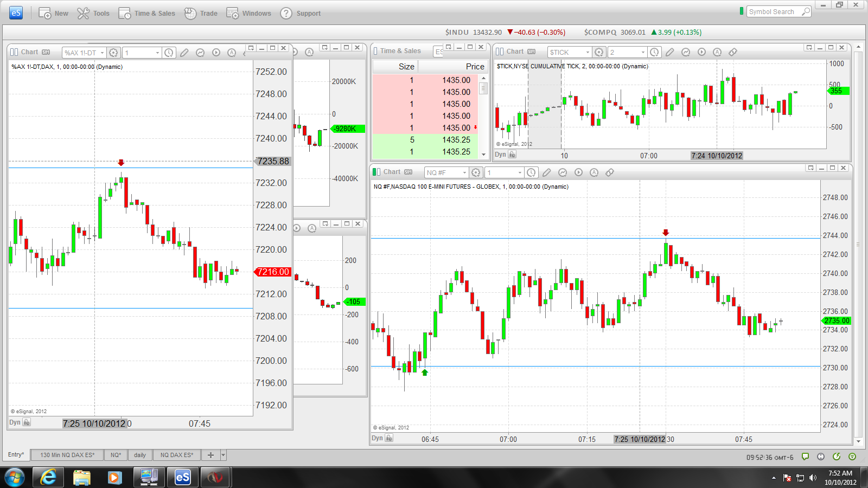Open time template clock in DAX chart
Viewport: 868px width, 488px height.
[x=169, y=53]
